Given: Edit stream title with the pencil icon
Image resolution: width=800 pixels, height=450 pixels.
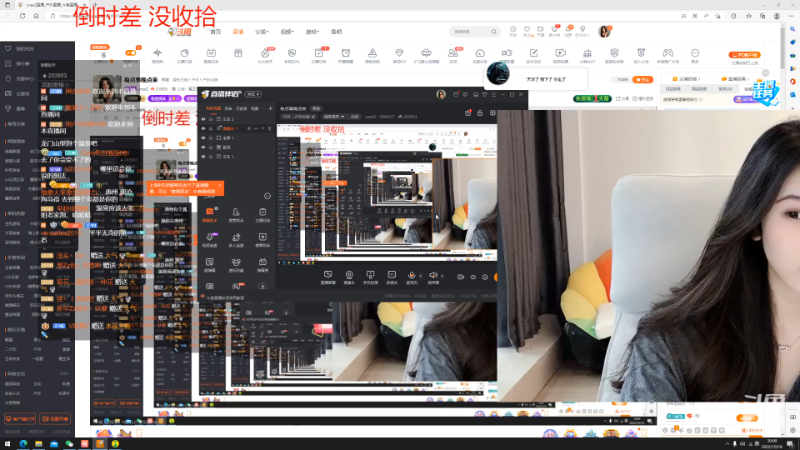Looking at the screenshot, I should [316, 116].
